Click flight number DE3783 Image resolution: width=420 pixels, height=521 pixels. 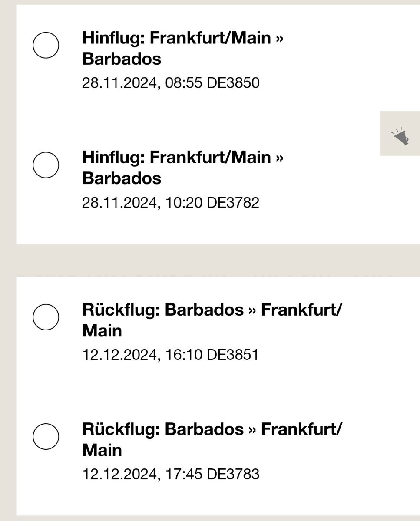233,474
